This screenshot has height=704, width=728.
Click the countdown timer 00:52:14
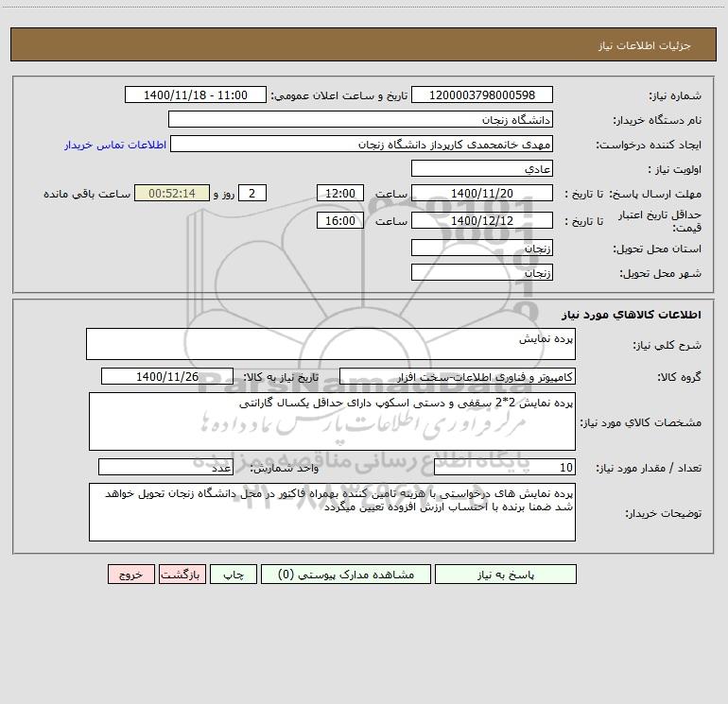172,193
